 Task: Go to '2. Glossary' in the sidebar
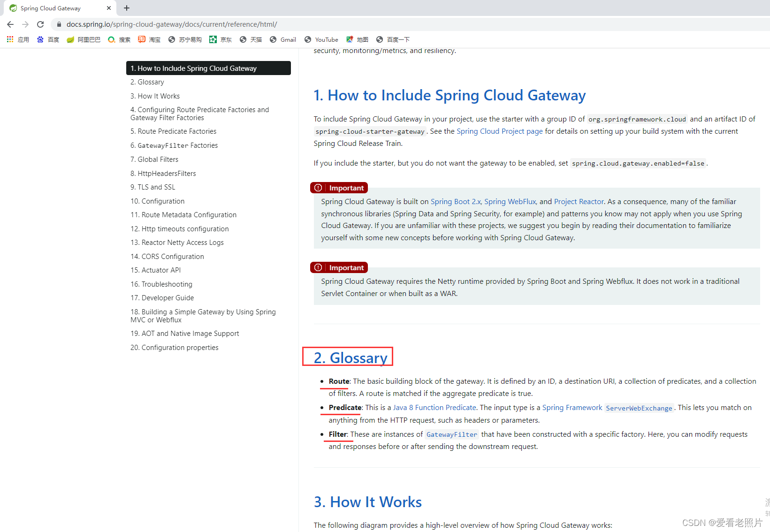tap(147, 82)
